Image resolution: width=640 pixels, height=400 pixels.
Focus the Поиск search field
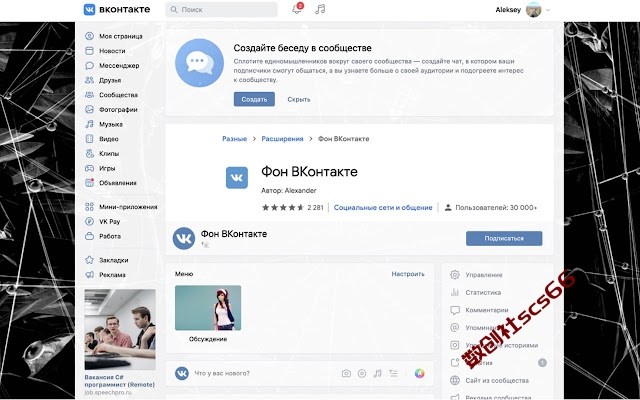pos(221,9)
